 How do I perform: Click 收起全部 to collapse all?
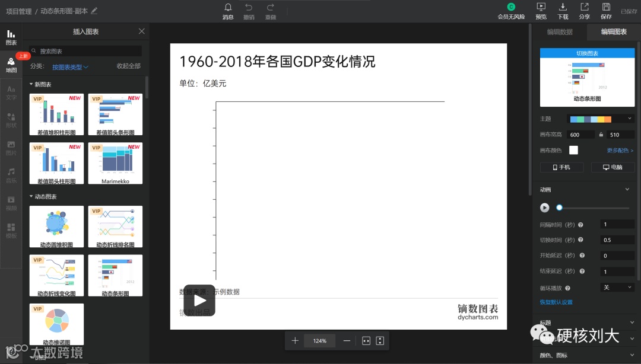click(x=128, y=66)
